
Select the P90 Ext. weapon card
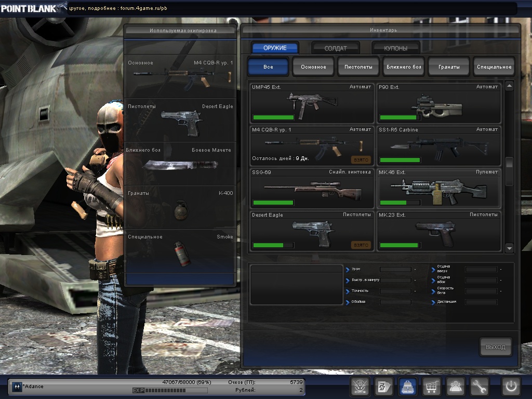438,103
